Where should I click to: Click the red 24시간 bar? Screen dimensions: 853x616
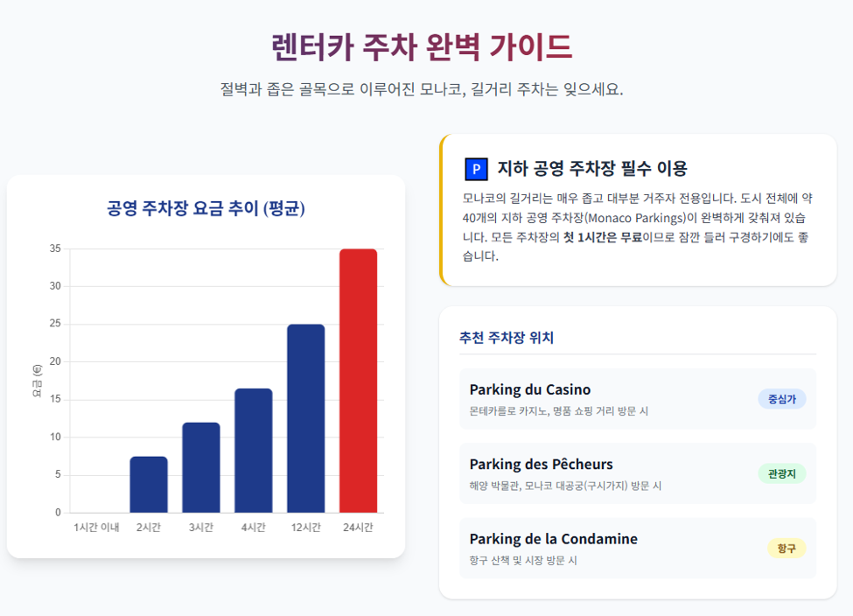coord(358,381)
